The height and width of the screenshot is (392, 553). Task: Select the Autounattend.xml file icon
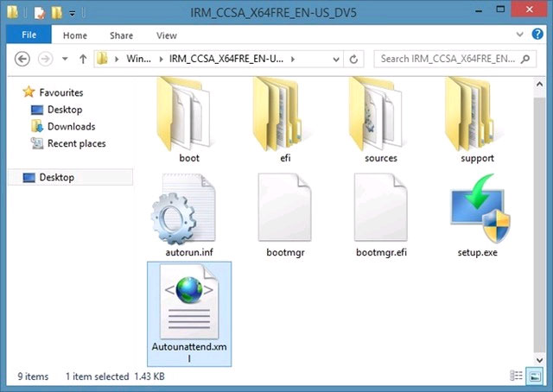pyautogui.click(x=189, y=301)
